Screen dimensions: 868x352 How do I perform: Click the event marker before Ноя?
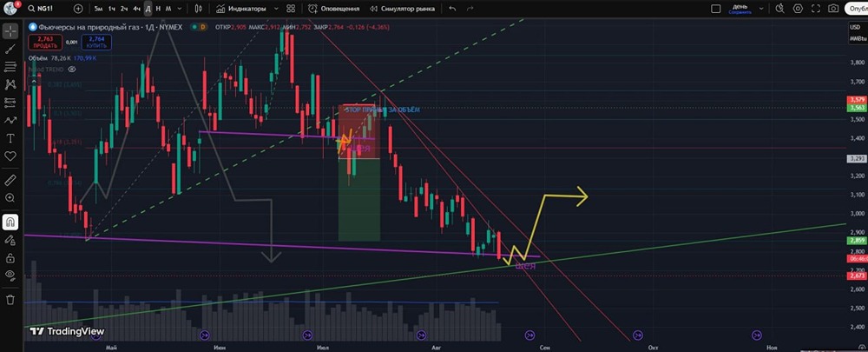[757, 335]
